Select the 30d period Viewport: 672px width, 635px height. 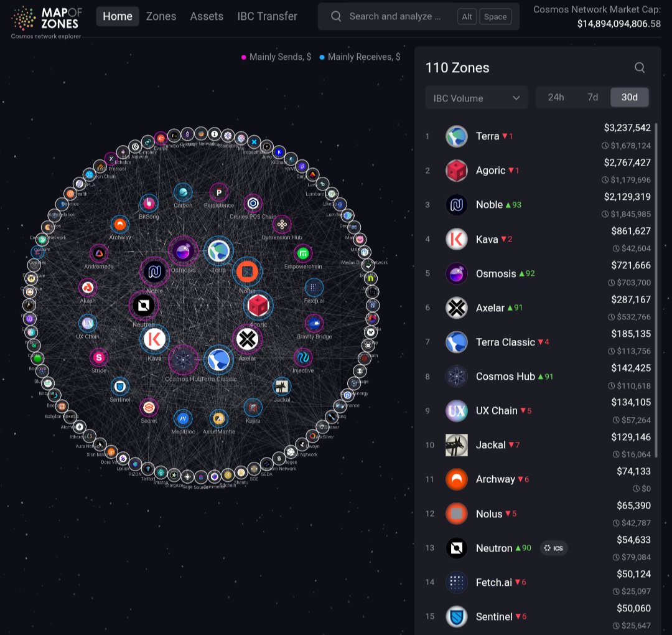[630, 97]
